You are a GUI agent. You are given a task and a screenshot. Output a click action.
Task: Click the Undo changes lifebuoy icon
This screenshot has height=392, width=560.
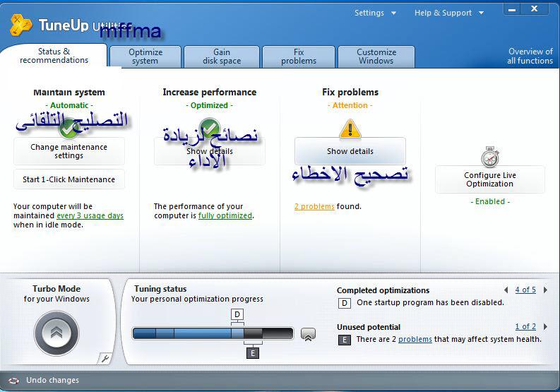(x=13, y=381)
